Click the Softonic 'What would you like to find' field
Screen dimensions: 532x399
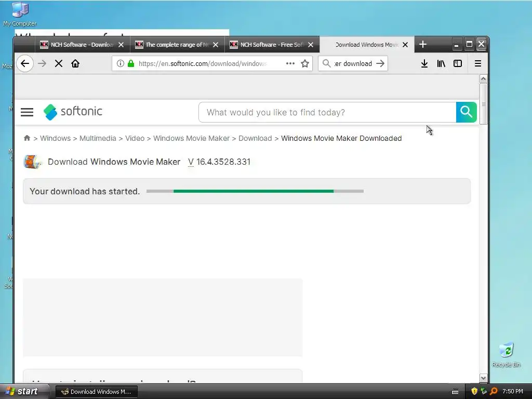(x=327, y=112)
